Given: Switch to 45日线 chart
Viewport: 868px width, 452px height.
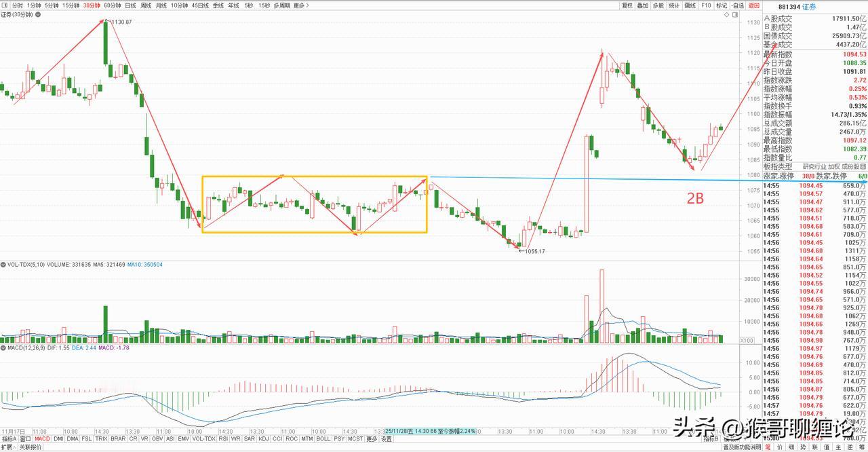Looking at the screenshot, I should 200,5.
